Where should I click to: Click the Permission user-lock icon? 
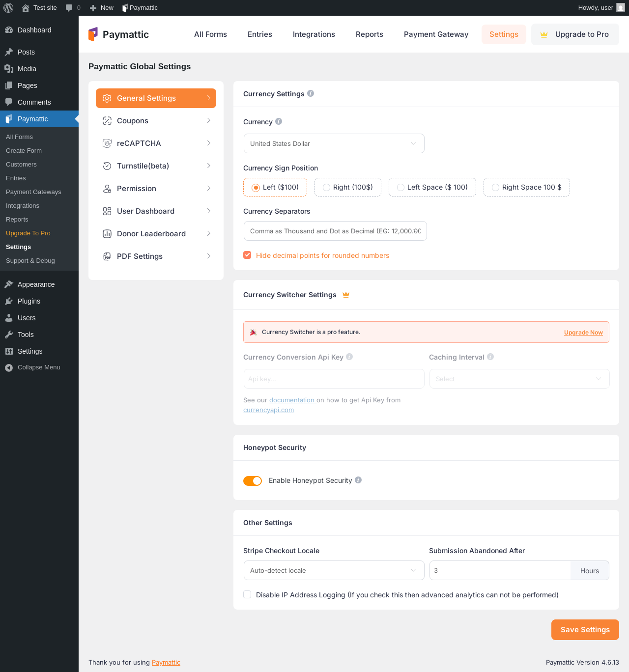pyautogui.click(x=107, y=189)
